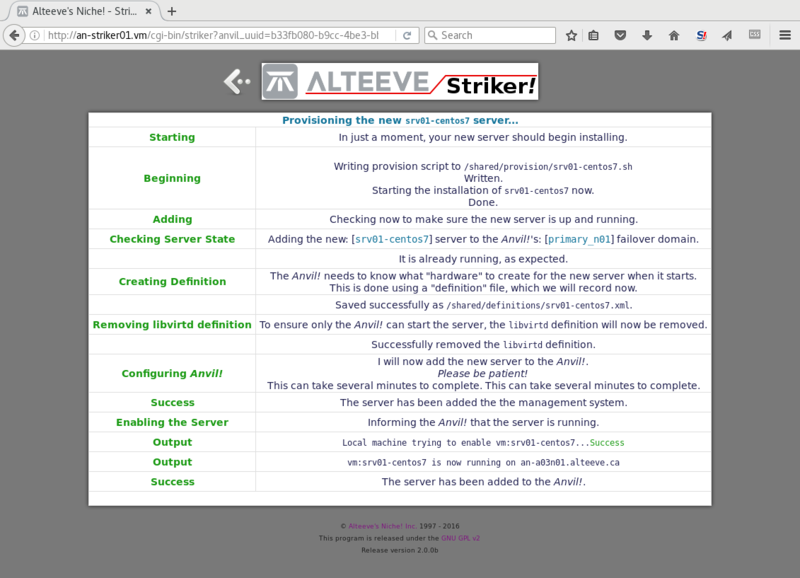Viewport: 800px width, 578px height.
Task: Click the green 'Success' text in Output row
Action: click(607, 443)
